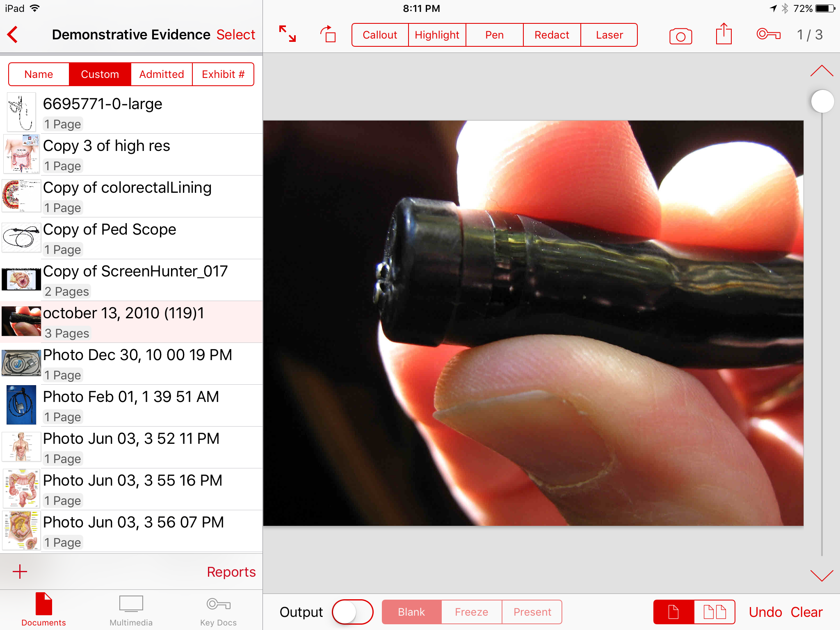Screen dimensions: 840x630
Task: Go to previous page with up chevron
Action: (x=822, y=71)
